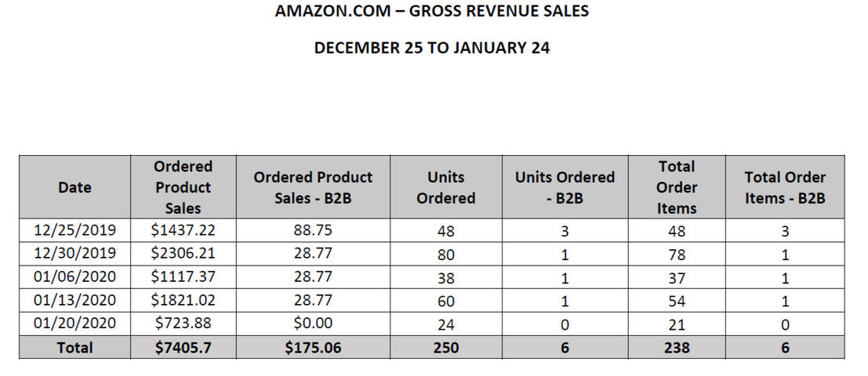868x376 pixels.
Task: Click the 12/25/2019 date cell
Action: pos(74,230)
